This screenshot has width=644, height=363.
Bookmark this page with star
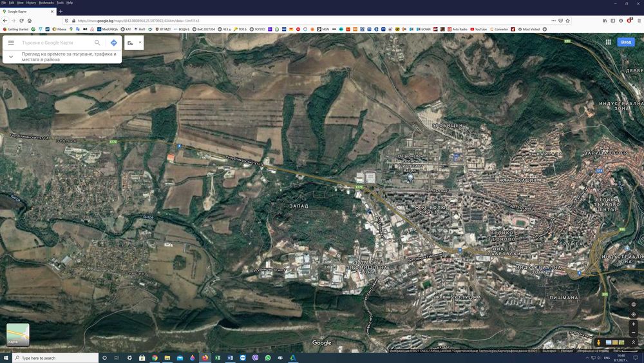(567, 21)
